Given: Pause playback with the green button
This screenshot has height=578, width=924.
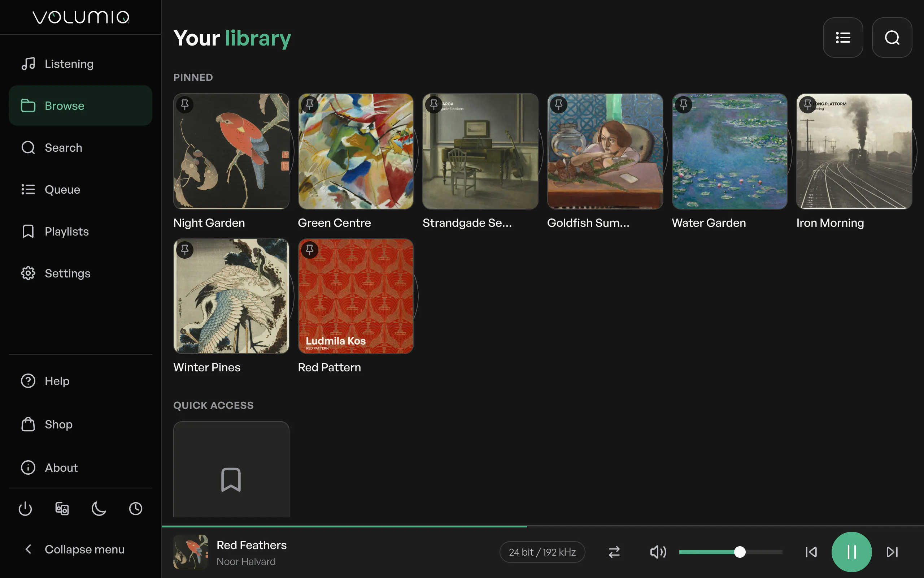Looking at the screenshot, I should [x=851, y=552].
